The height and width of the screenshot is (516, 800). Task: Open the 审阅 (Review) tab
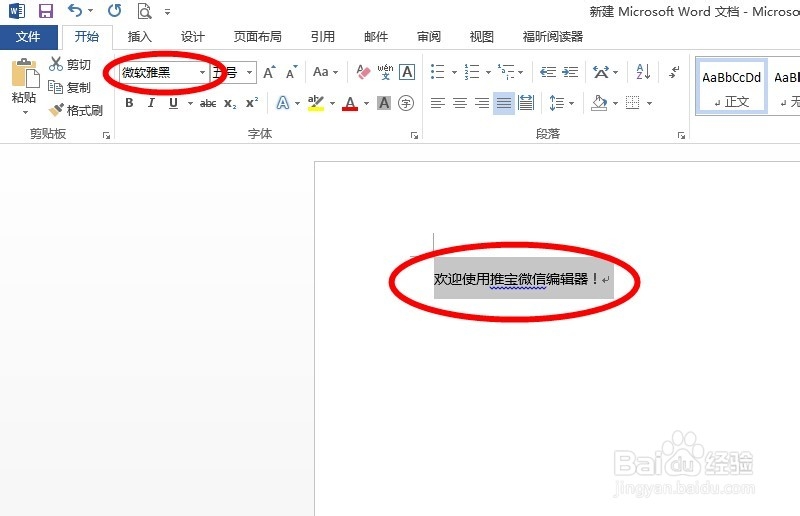click(x=429, y=37)
